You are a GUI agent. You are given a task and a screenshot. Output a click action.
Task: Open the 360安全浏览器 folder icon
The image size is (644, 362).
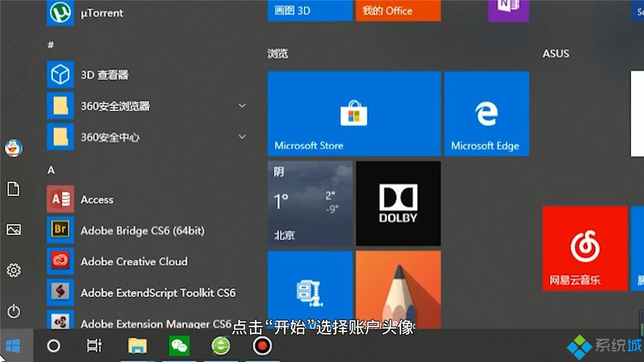60,106
